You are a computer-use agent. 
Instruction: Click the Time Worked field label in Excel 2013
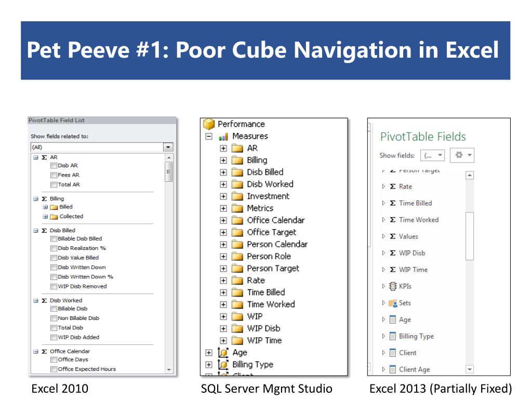point(419,220)
